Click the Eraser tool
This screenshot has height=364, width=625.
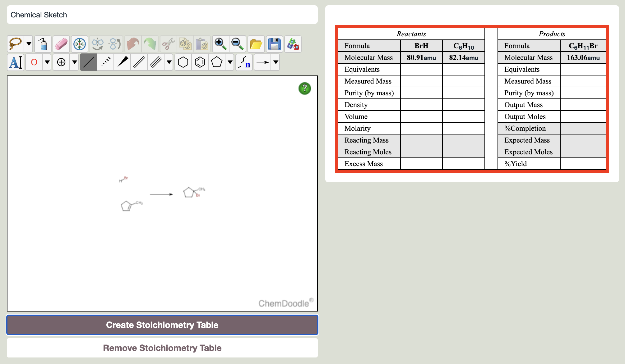[61, 44]
